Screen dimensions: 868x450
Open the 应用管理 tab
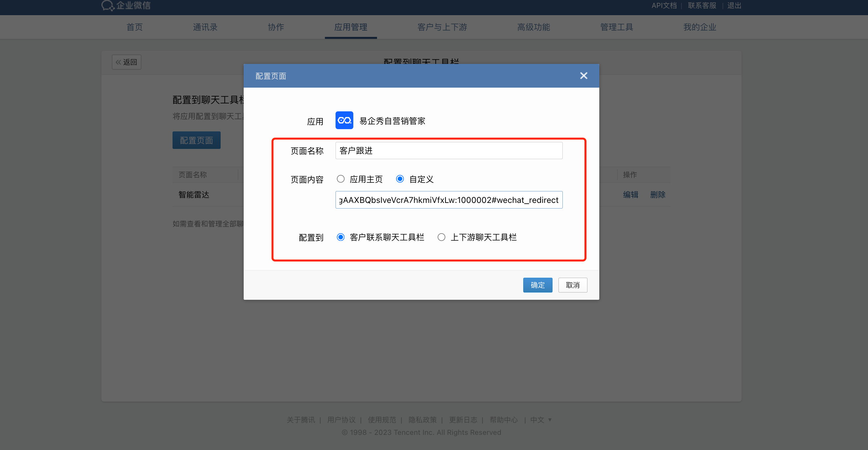tap(350, 27)
